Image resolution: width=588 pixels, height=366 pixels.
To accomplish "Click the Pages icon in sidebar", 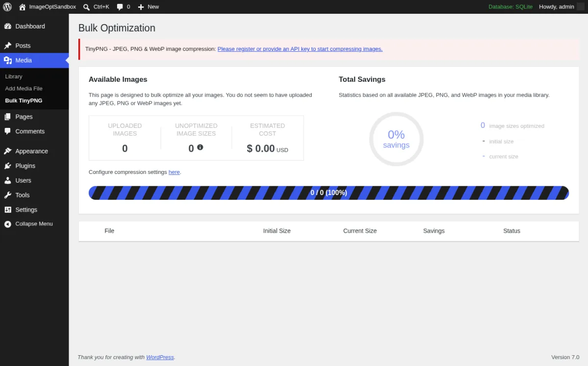I will 8,117.
